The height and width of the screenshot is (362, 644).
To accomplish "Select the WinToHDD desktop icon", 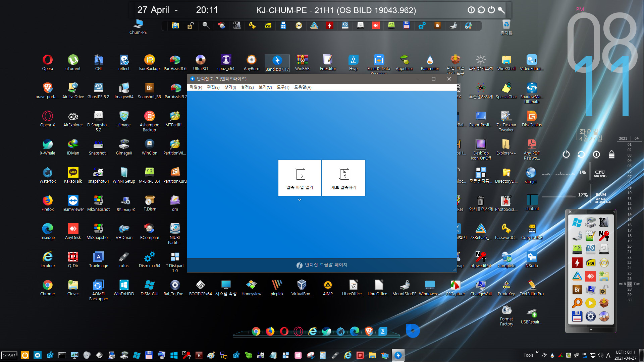I will tap(124, 288).
